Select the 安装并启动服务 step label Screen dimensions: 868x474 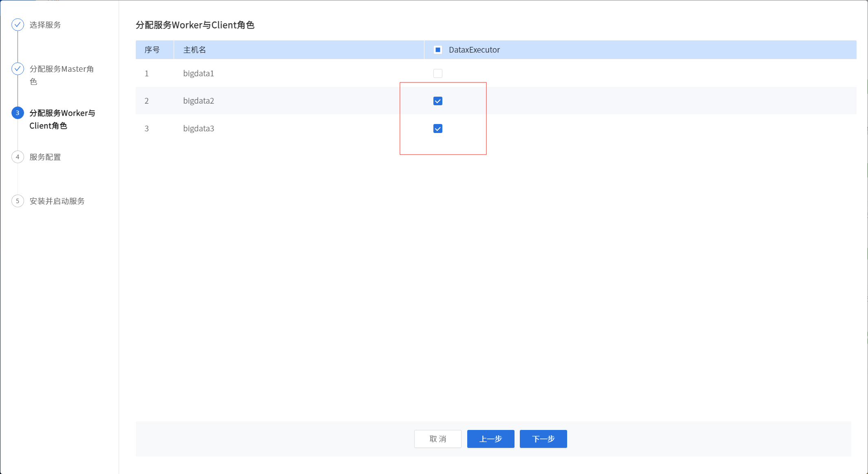coord(57,201)
